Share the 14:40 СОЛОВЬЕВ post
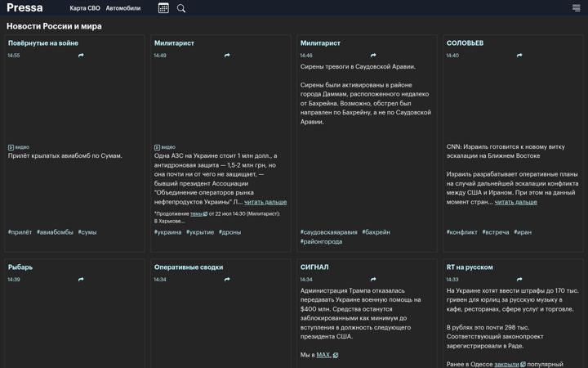This screenshot has height=368, width=588. pyautogui.click(x=519, y=56)
